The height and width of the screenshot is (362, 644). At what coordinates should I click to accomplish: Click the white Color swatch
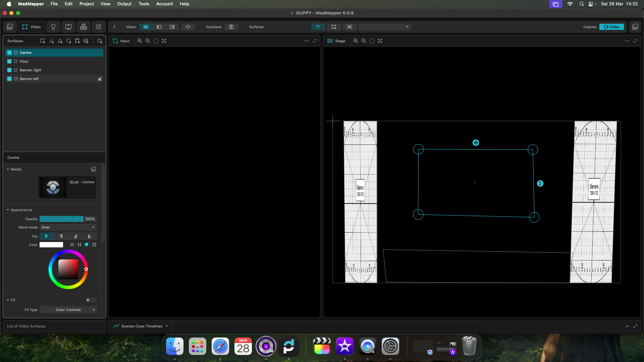click(x=51, y=245)
